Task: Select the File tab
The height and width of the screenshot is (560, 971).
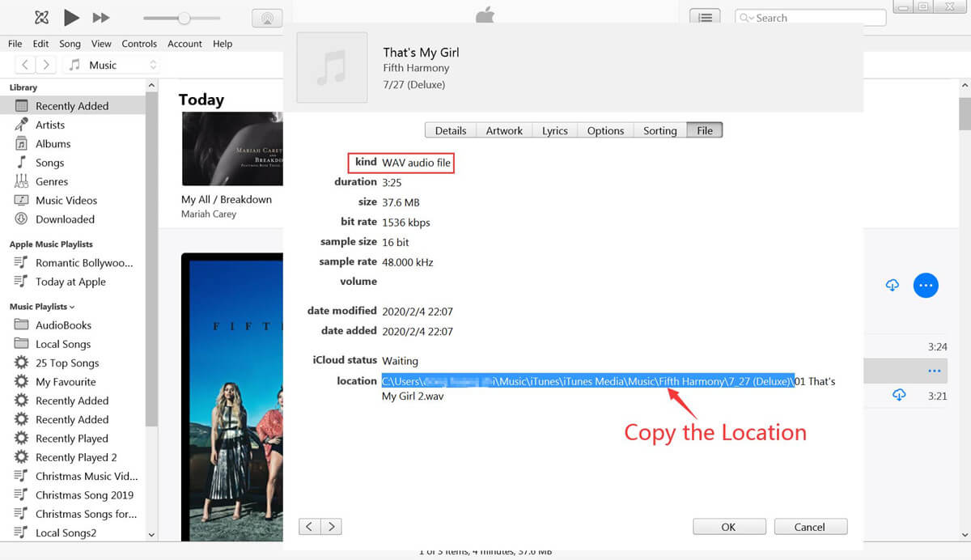Action: tap(705, 130)
